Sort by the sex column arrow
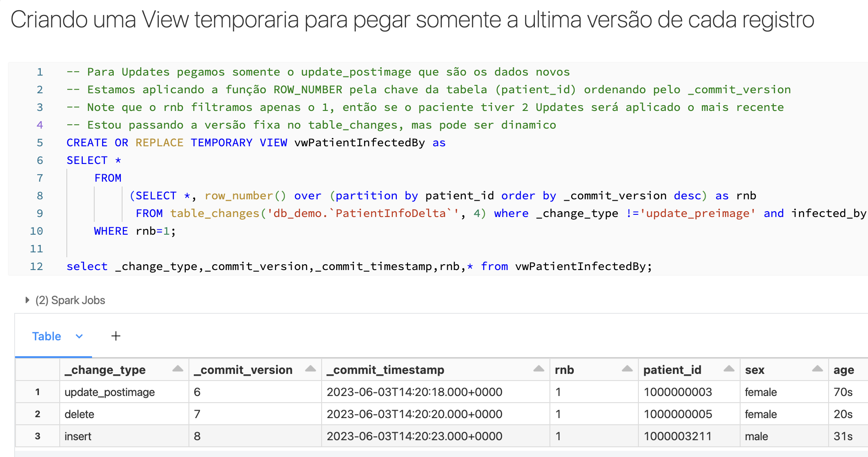 (818, 369)
